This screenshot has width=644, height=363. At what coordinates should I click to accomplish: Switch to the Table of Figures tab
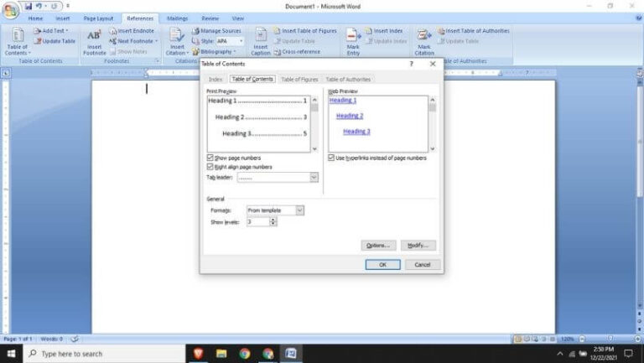[299, 80]
